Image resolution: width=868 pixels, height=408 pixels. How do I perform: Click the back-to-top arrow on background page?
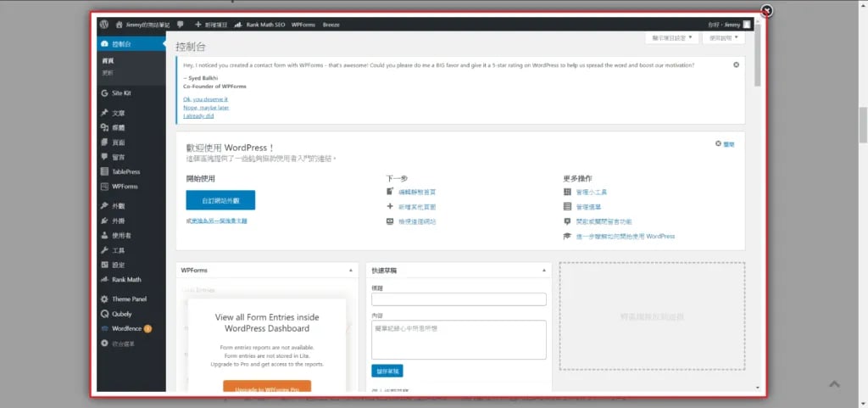click(835, 383)
